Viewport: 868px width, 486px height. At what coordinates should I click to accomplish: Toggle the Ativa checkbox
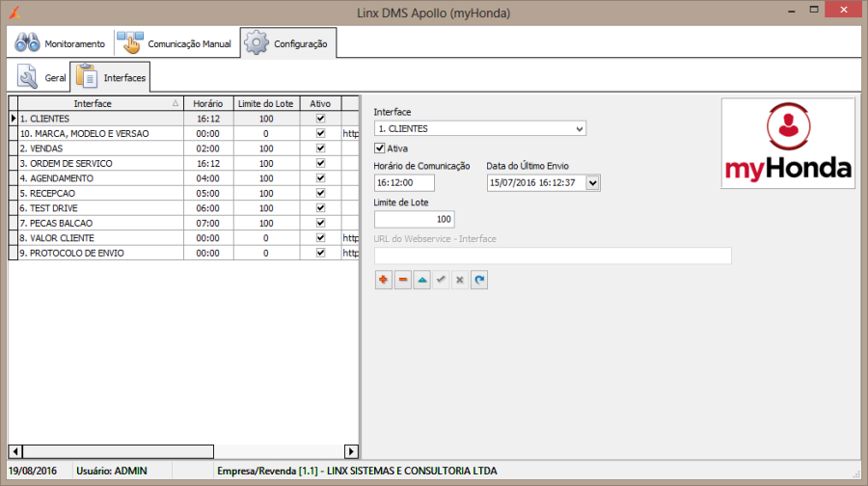tap(379, 148)
